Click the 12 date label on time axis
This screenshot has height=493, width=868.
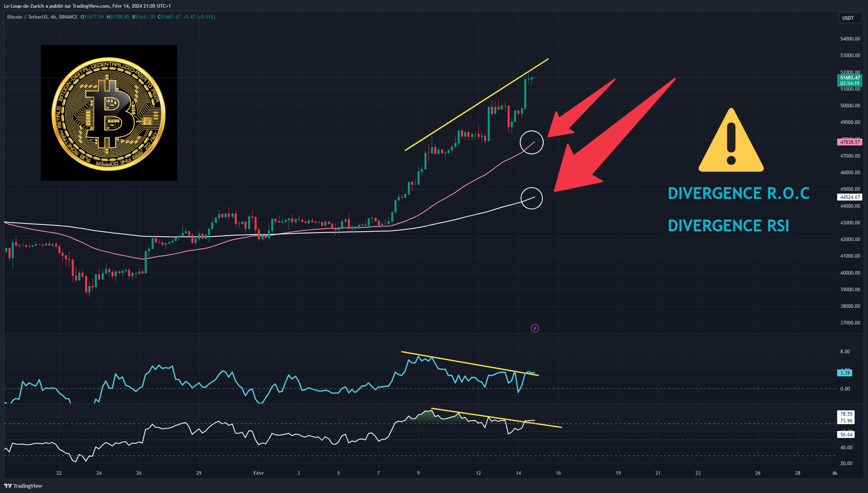[478, 473]
